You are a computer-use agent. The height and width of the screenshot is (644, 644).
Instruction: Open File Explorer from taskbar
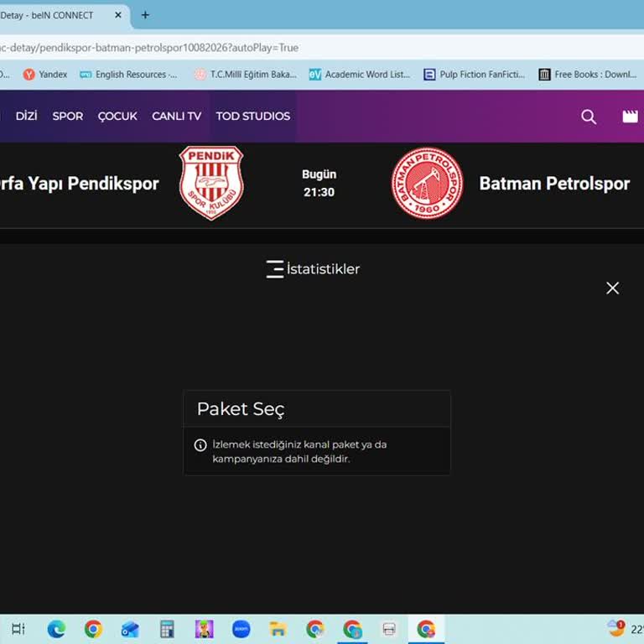click(278, 629)
